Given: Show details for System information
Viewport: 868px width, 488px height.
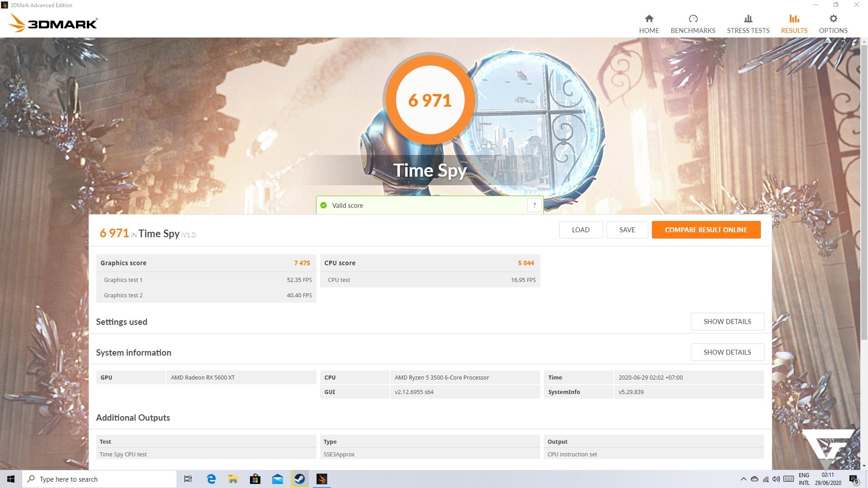Looking at the screenshot, I should click(x=727, y=352).
